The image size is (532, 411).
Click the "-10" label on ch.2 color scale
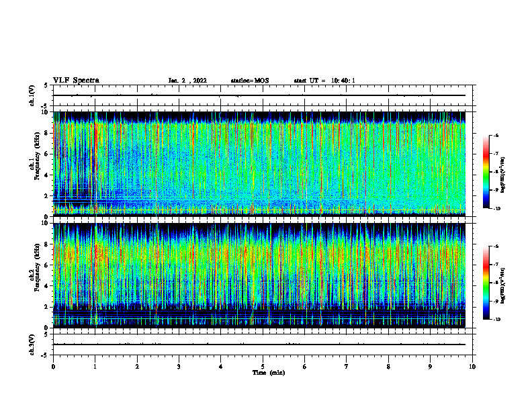coord(497,320)
